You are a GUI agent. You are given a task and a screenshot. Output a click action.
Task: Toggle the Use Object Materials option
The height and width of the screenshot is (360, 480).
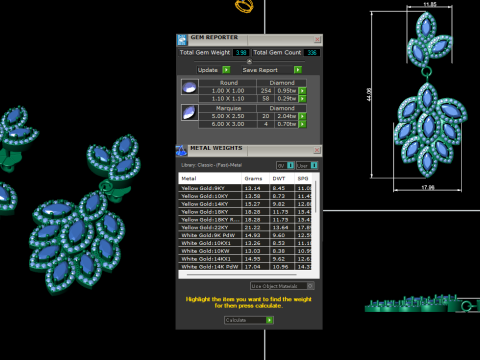(282, 286)
